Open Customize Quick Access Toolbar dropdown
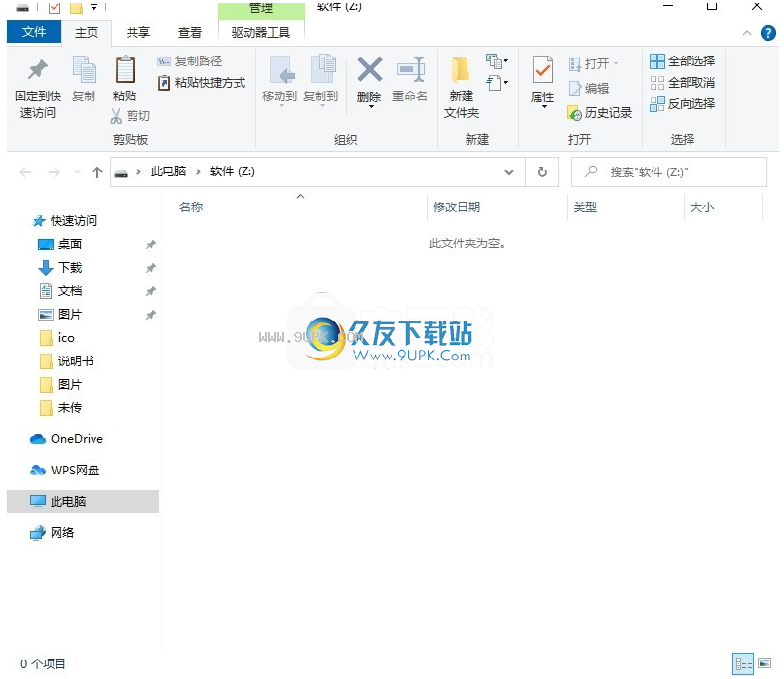 pos(93,7)
